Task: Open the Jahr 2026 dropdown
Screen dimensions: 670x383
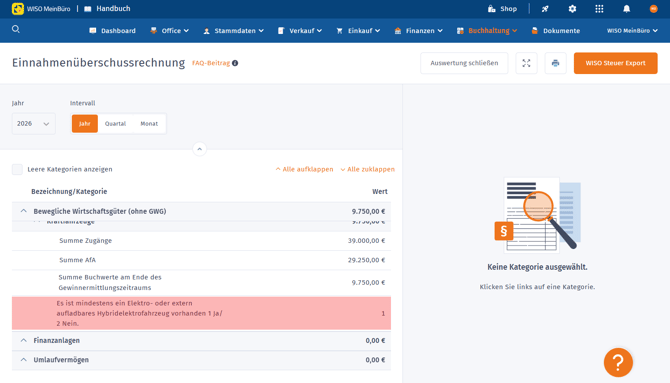Action: pyautogui.click(x=33, y=124)
